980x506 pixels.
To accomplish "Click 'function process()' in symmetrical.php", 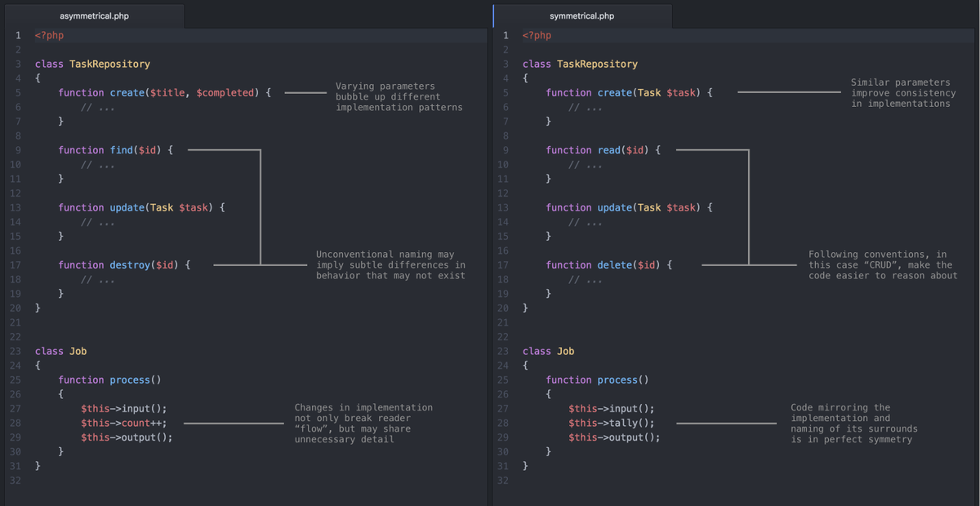I will tap(597, 379).
